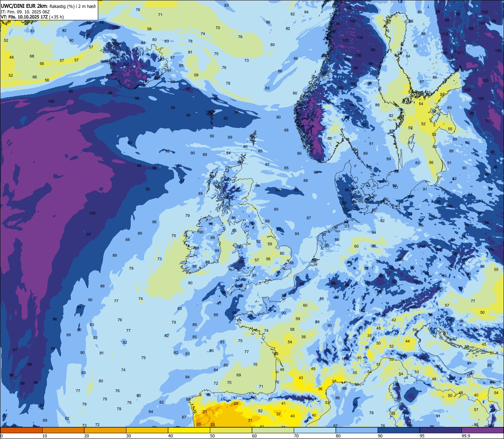
Task: Click the '31' humidity value over Spain
Action: pos(250,420)
